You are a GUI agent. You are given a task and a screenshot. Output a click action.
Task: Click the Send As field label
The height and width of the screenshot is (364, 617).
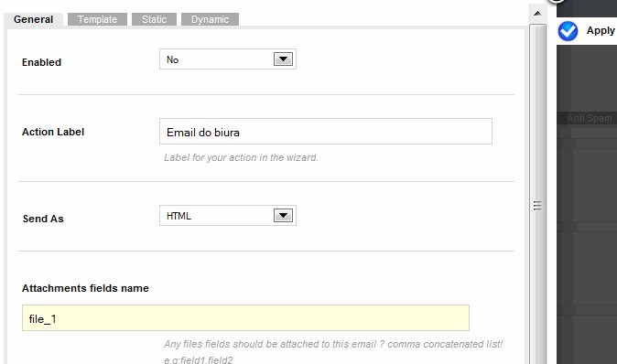43,219
